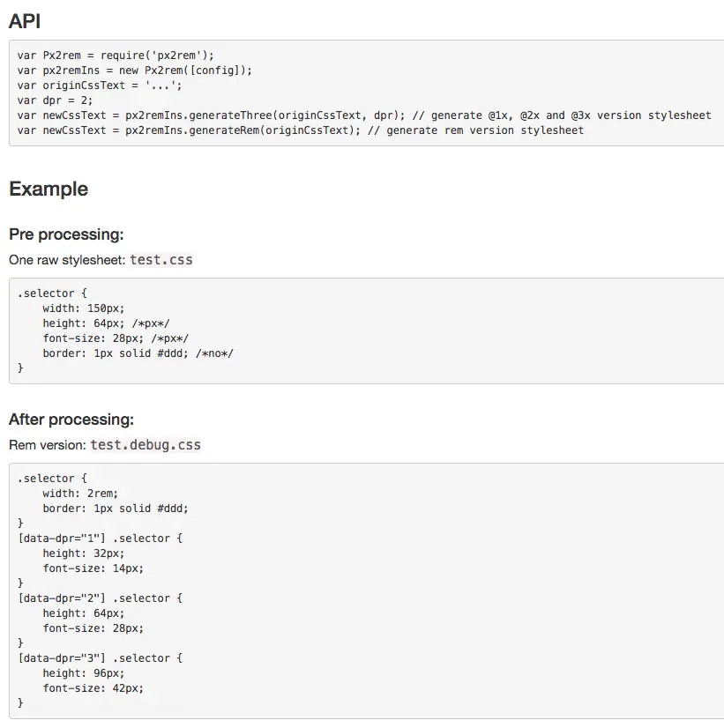
Task: Click the "var dpr = 2;" line
Action: click(55, 100)
